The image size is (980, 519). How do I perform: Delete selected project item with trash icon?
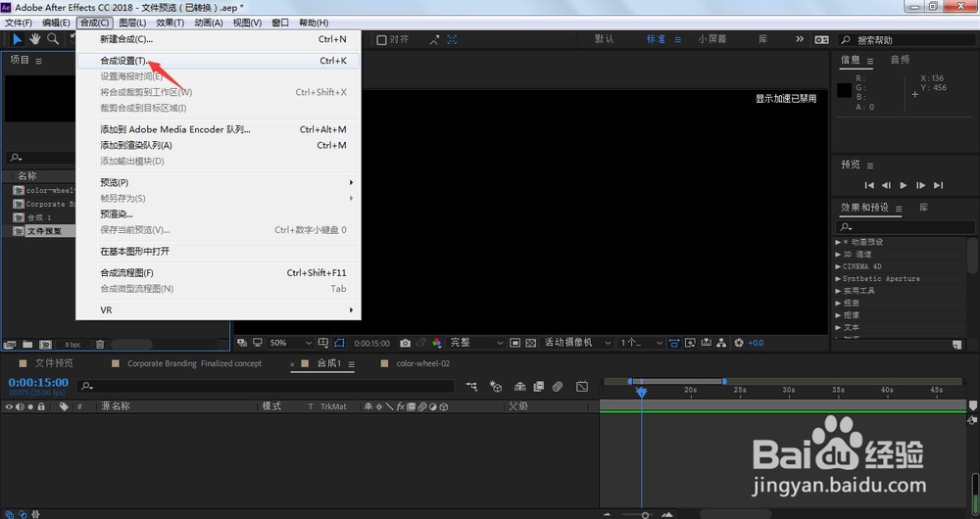pyautogui.click(x=100, y=344)
